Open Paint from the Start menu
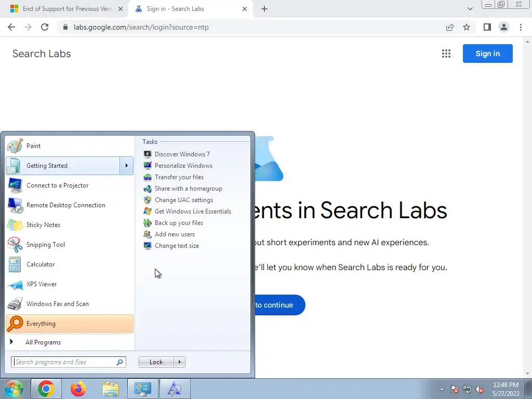 pyautogui.click(x=70, y=146)
